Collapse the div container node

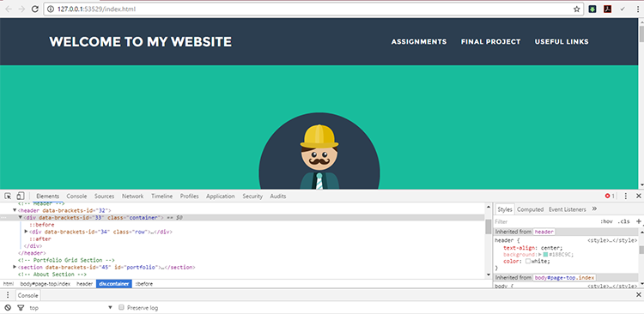tap(20, 217)
